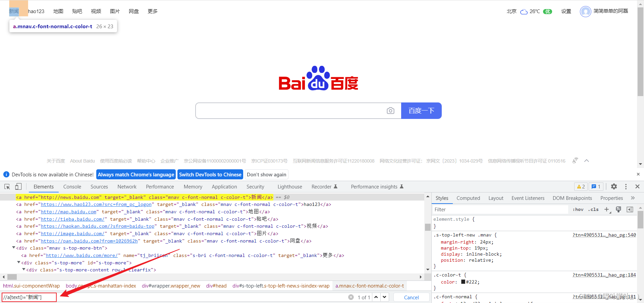Viewport: 644px width, 303px height.
Task: Click the inspect element picker icon
Action: pyautogui.click(x=7, y=187)
